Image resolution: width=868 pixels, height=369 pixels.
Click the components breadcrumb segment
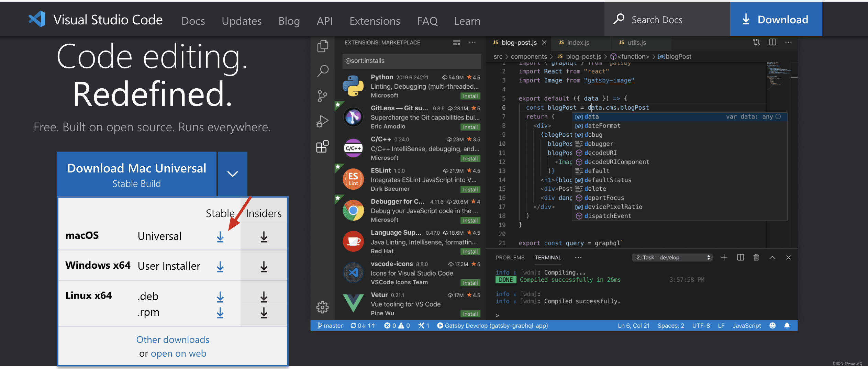(x=528, y=56)
